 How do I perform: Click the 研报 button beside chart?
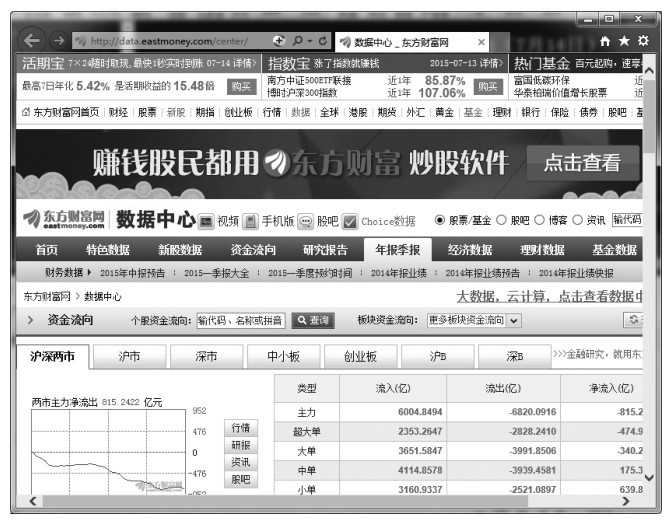tap(241, 445)
